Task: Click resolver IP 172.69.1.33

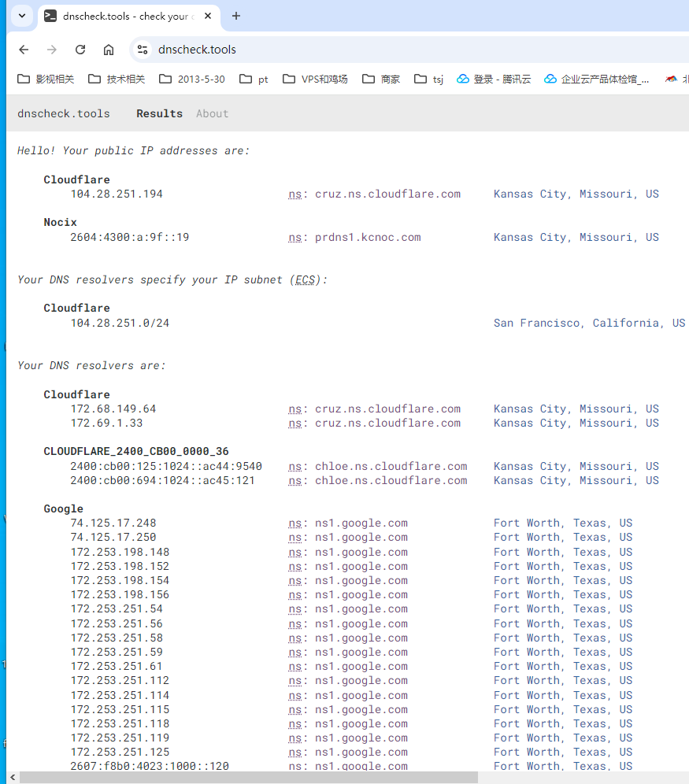Action: [106, 423]
